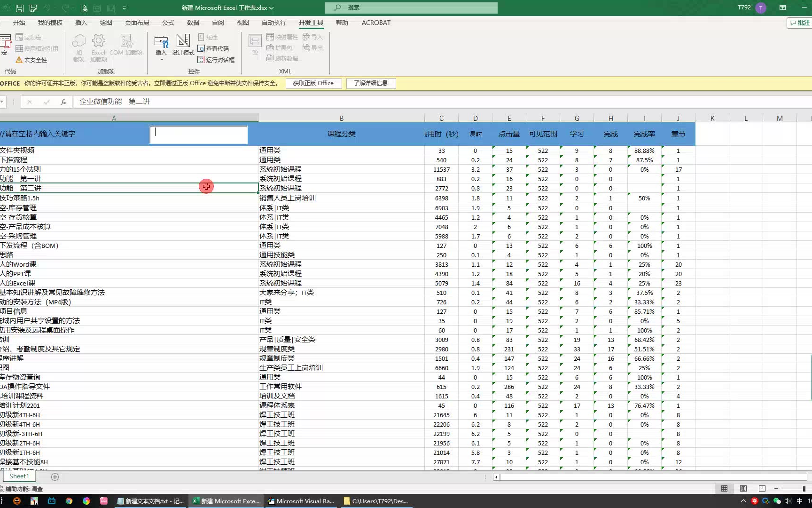Viewport: 812px width, 508px height.
Task: Click the Undo icon in quick access toolbar
Action: pos(46,8)
